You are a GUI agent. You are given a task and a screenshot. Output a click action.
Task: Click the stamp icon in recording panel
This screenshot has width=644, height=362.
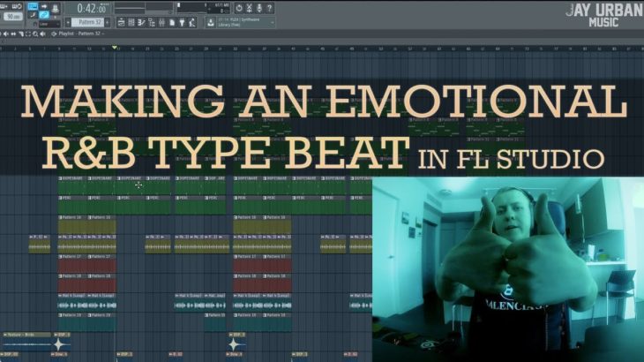click(55, 8)
